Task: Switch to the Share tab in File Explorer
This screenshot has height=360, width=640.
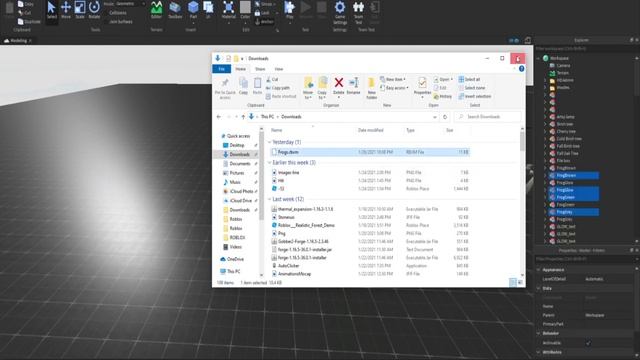Action: click(x=260, y=69)
